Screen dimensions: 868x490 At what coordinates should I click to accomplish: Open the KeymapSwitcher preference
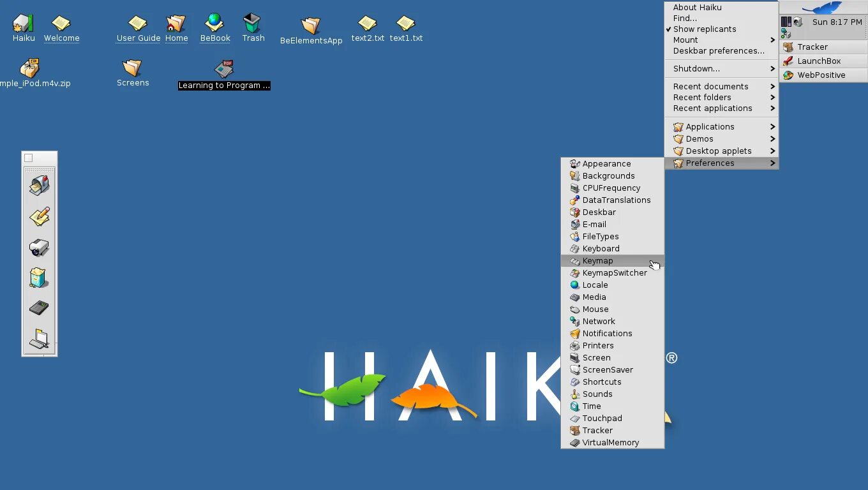[613, 273]
